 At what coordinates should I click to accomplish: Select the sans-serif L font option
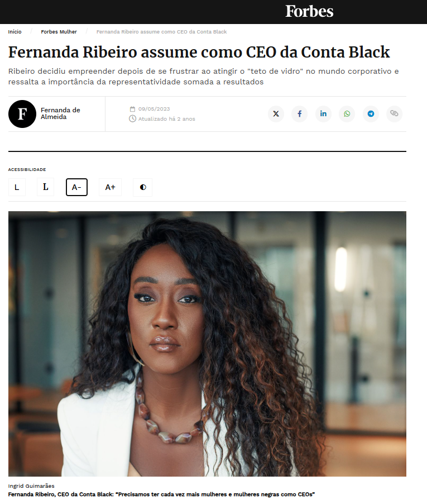coord(17,187)
